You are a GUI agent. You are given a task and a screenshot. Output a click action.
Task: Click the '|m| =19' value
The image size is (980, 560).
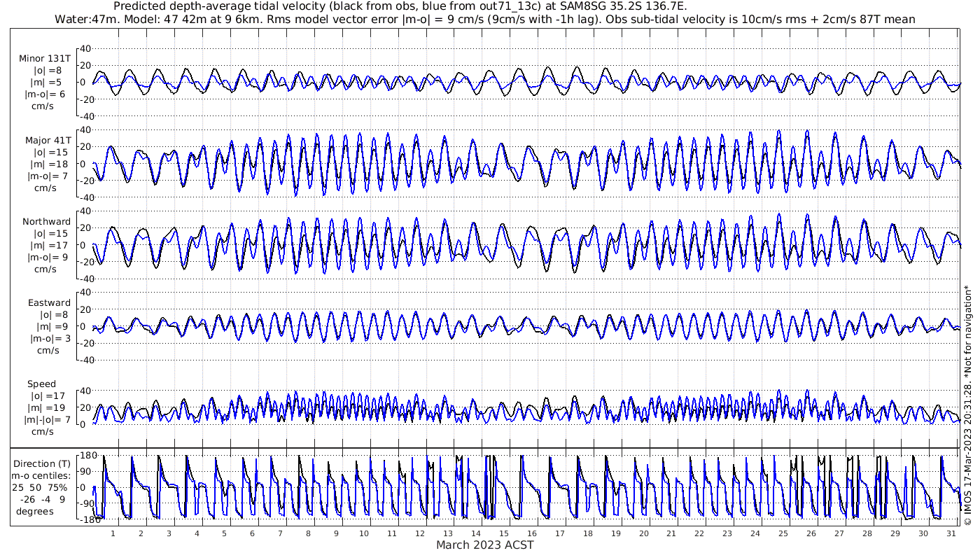tap(48, 407)
